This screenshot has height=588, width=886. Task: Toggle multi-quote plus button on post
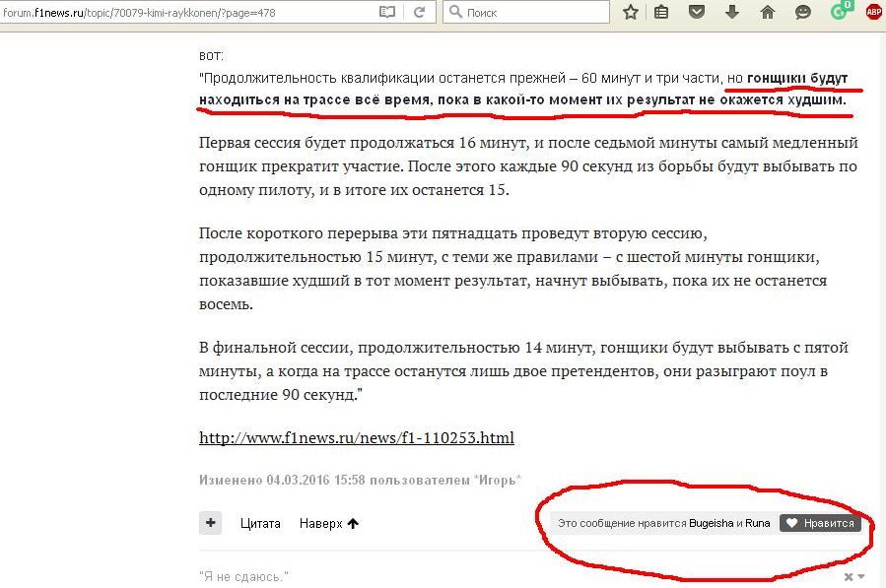click(x=210, y=523)
